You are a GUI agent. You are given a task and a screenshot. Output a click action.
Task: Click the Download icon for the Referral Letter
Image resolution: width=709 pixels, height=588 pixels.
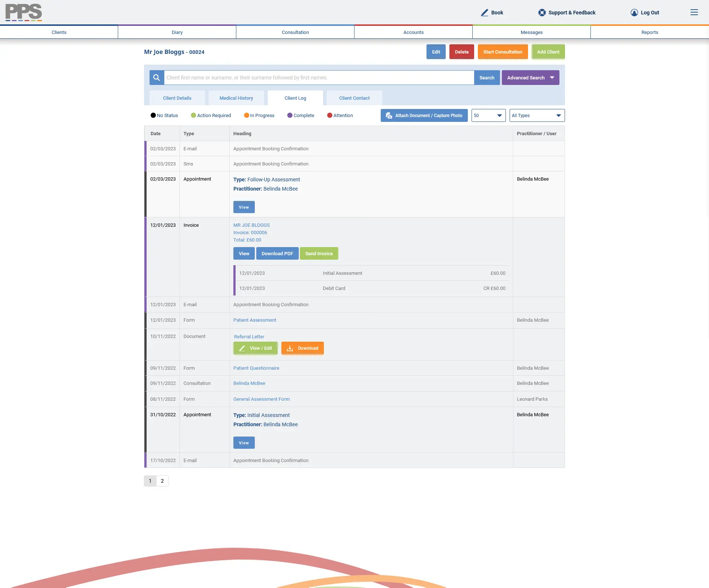pos(290,348)
